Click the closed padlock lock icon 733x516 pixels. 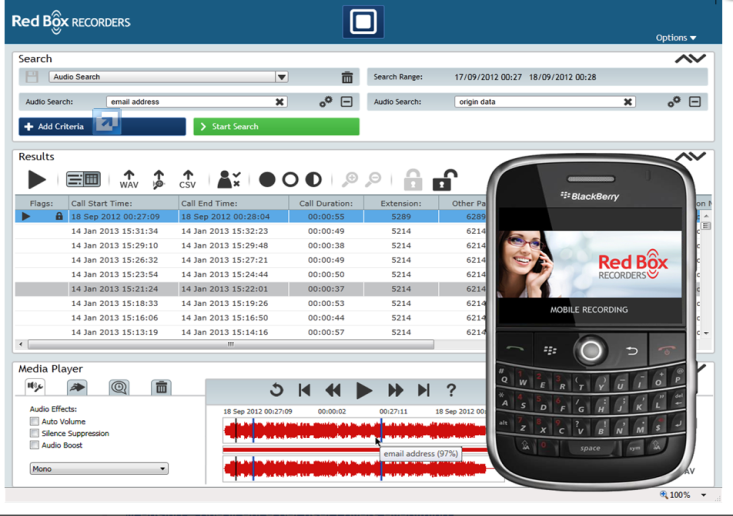point(413,180)
